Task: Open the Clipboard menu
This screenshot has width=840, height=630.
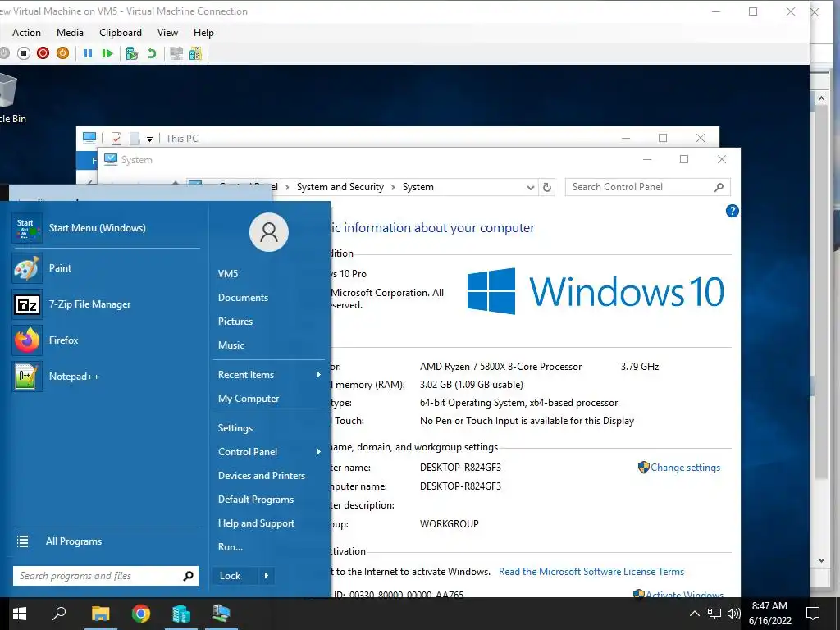Action: click(121, 33)
